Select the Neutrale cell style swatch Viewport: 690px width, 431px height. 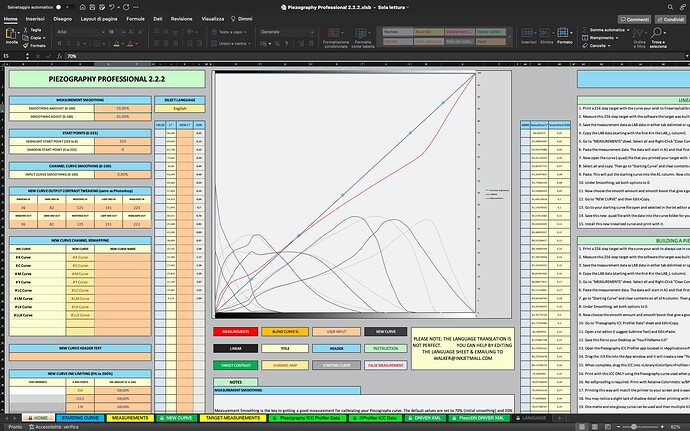429,32
